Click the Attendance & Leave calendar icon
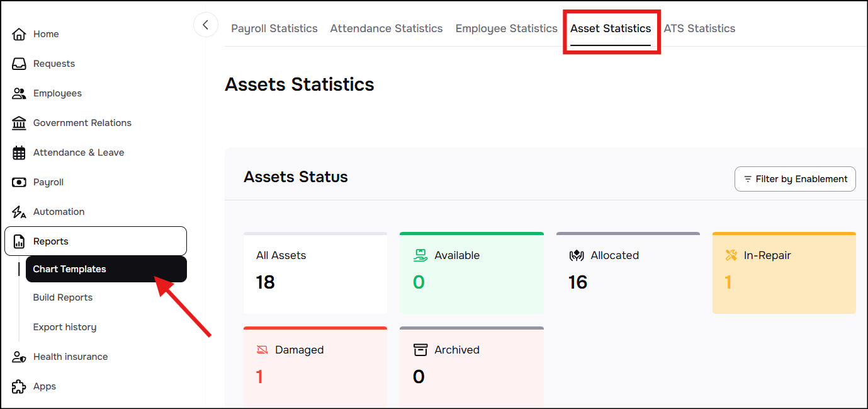Screen dimensions: 868x409 pyautogui.click(x=19, y=153)
